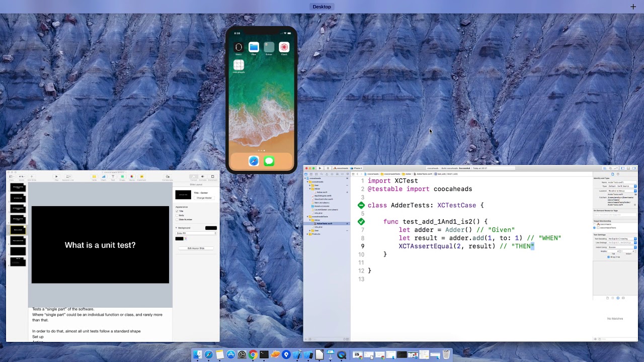
Task: Enable the Slide Number checkbox in Keynote
Action: click(177, 220)
